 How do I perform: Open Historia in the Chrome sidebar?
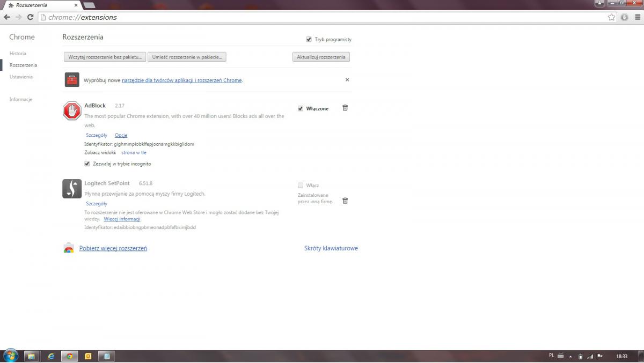tap(18, 54)
